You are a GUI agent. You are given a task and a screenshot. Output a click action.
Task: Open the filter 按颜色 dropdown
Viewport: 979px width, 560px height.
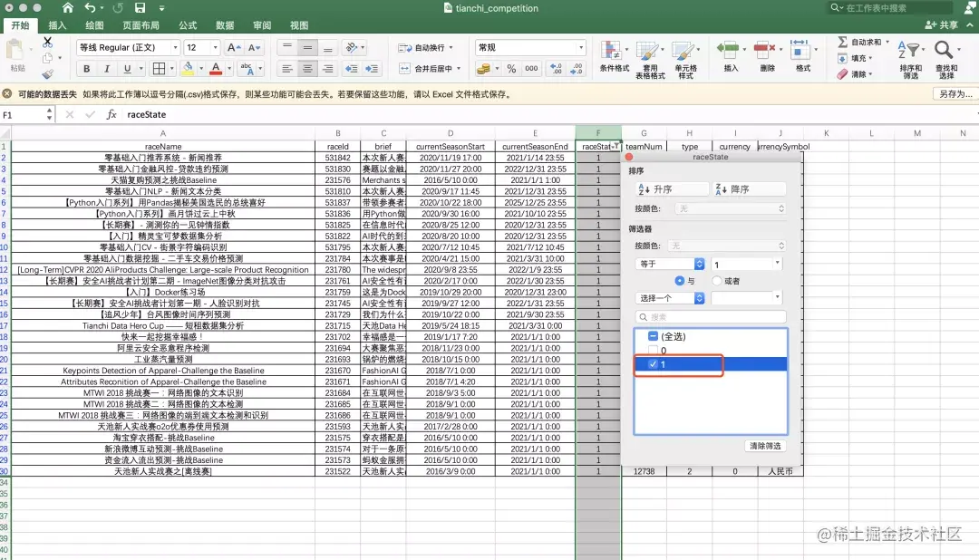pyautogui.click(x=726, y=246)
